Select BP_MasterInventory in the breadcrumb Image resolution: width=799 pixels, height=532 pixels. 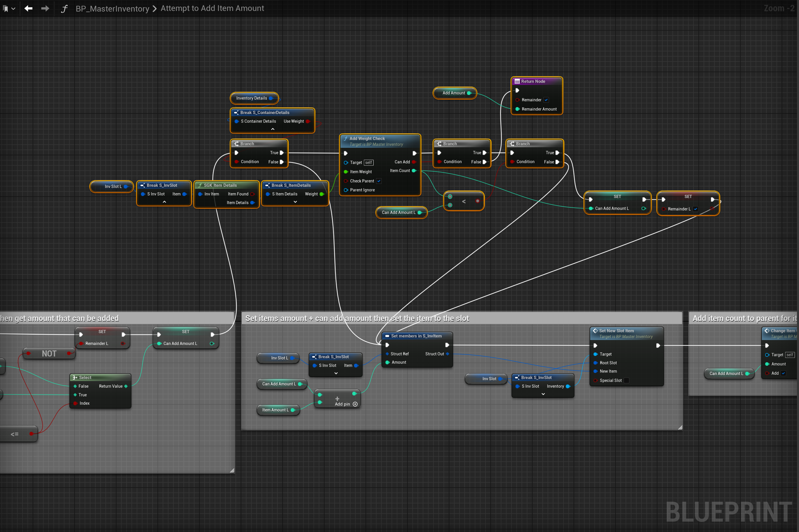pos(112,8)
